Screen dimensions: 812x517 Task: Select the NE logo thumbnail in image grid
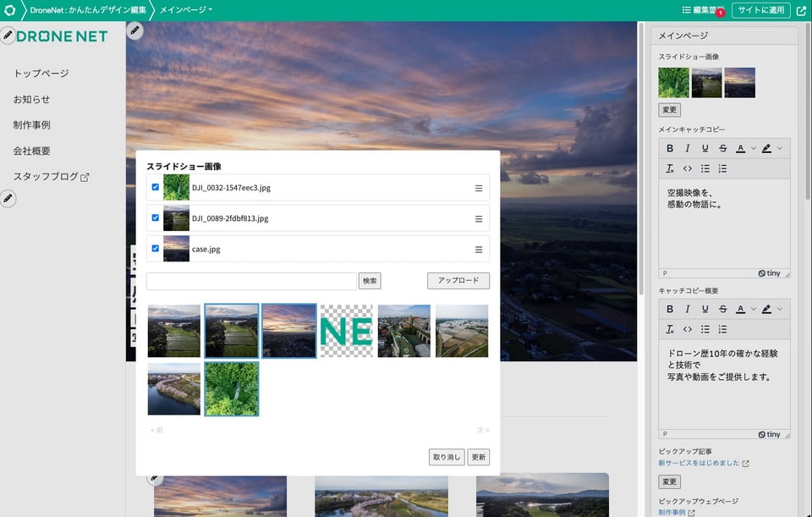click(347, 331)
